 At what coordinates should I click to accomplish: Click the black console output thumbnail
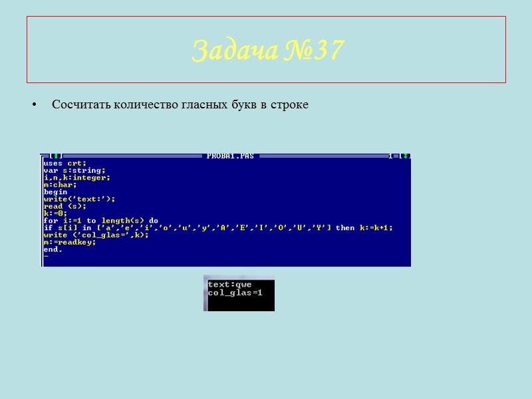pos(239,293)
